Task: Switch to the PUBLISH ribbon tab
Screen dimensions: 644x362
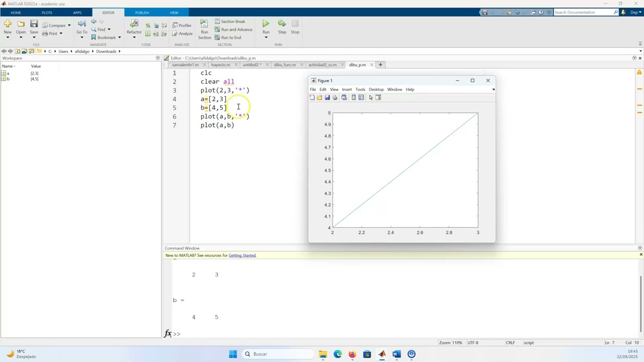Action: pyautogui.click(x=142, y=12)
